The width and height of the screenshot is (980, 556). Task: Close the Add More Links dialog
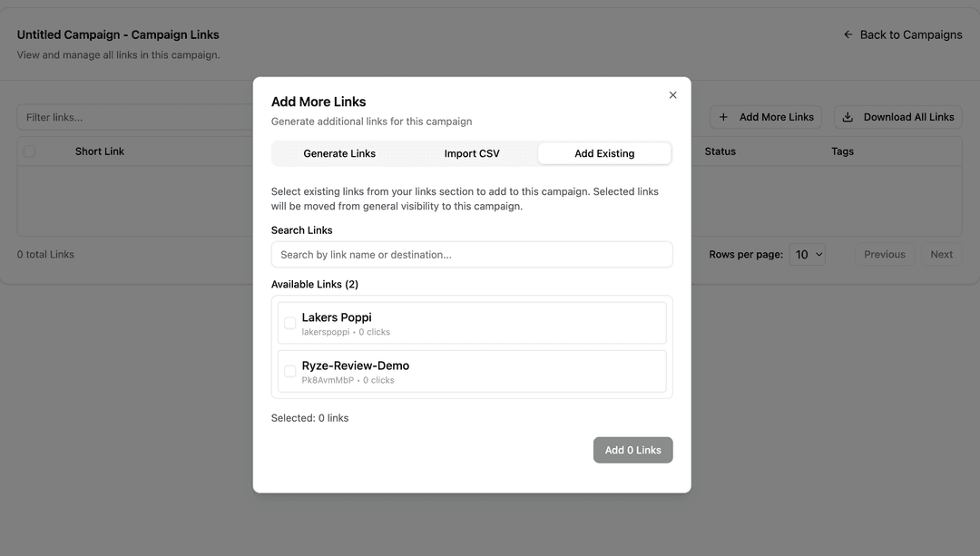672,95
